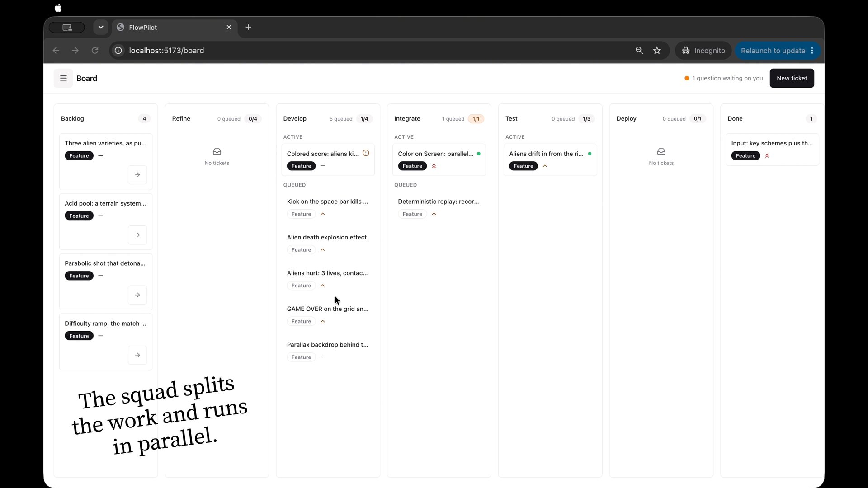Open the 1 question waiting on you notice
This screenshot has width=868, height=488.
click(x=724, y=78)
